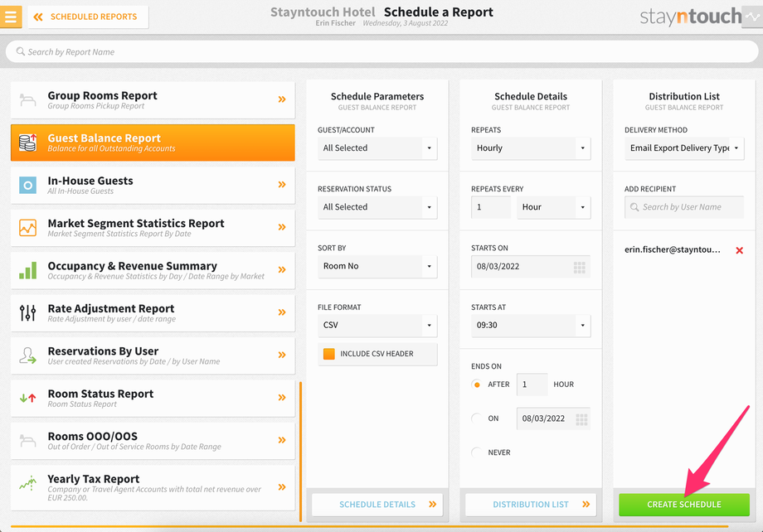763x532 pixels.
Task: Click the Reservations By User person icon
Action: (x=27, y=355)
